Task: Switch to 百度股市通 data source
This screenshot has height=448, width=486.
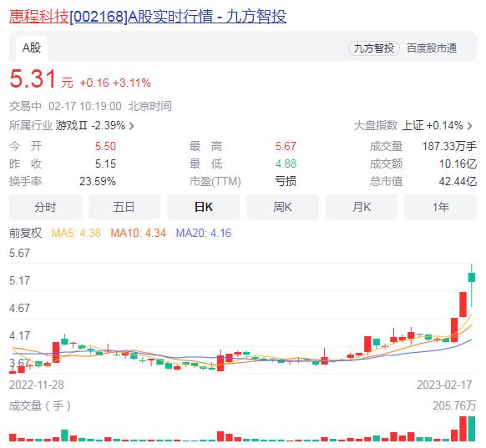Action: coord(431,48)
